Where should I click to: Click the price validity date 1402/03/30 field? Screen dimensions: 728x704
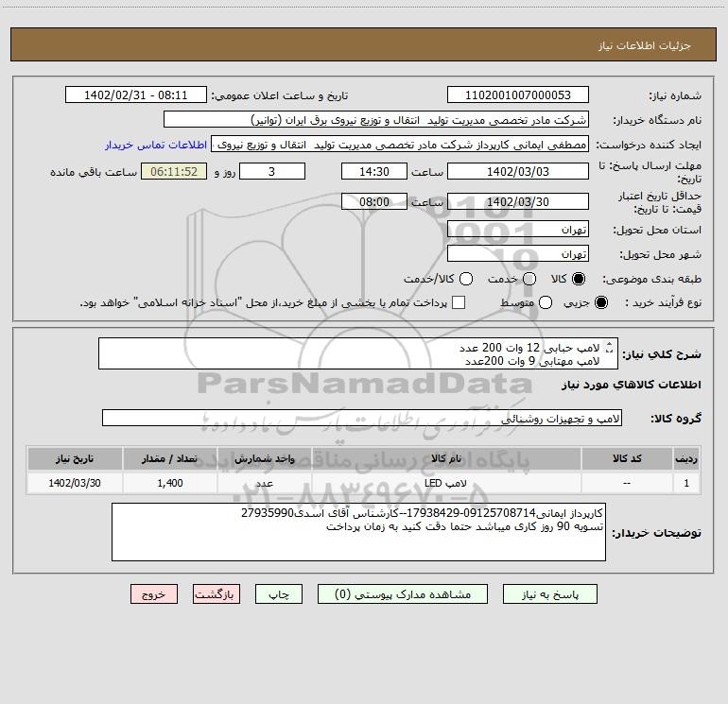pyautogui.click(x=518, y=202)
